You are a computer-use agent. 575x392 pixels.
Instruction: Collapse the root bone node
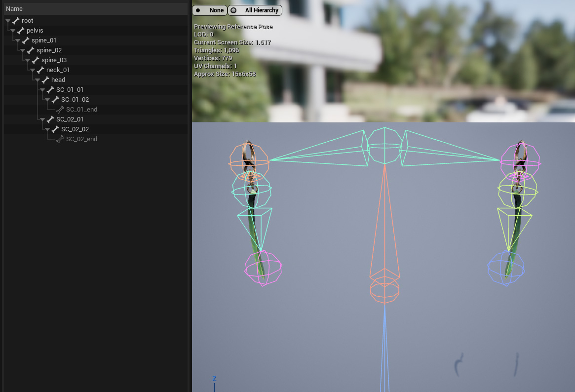click(x=8, y=21)
